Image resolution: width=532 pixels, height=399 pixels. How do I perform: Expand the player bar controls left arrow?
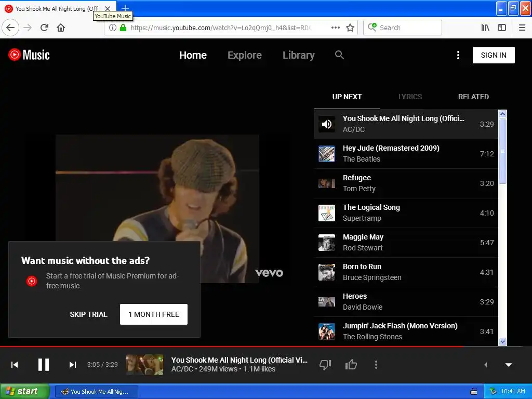[x=486, y=365]
